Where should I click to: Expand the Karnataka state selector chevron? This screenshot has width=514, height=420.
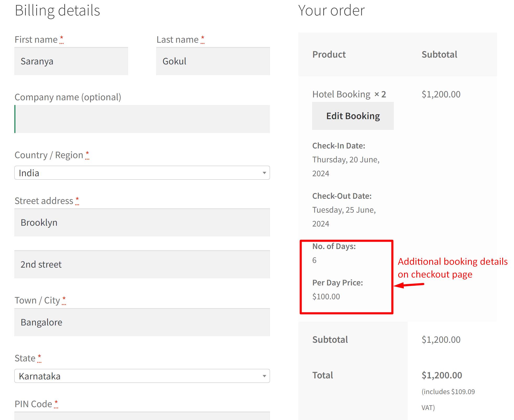tap(264, 376)
